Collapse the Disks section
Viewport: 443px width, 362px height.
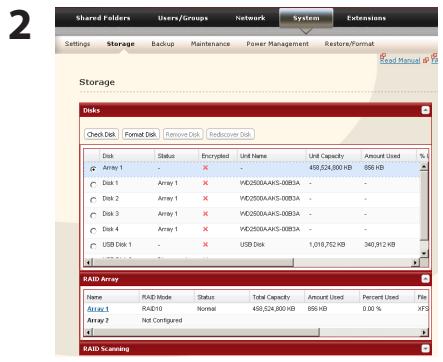click(425, 110)
